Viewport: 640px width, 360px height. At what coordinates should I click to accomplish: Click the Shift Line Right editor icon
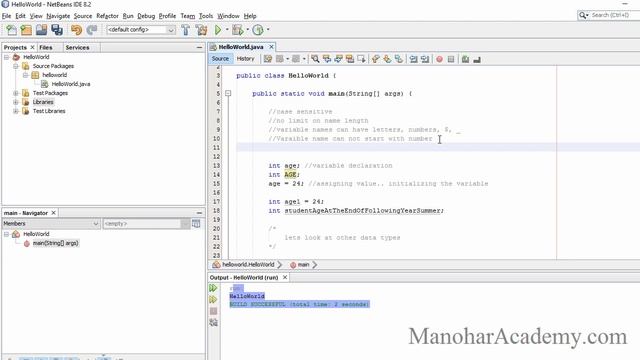[425, 59]
